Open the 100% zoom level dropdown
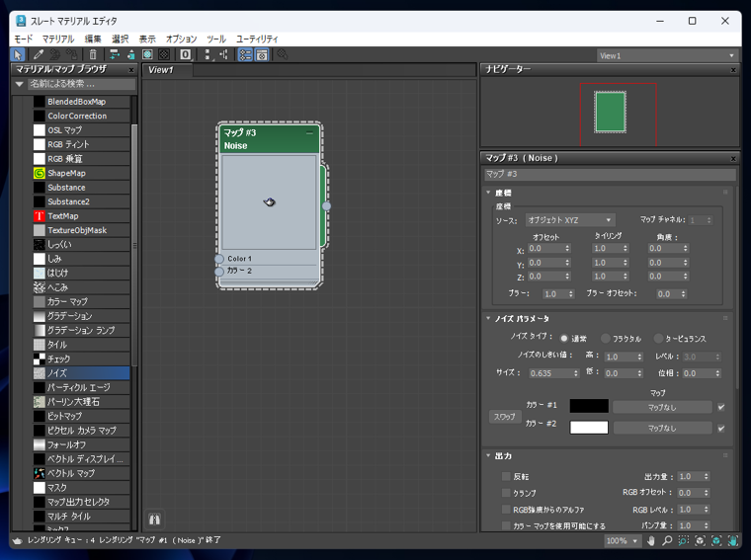The image size is (751, 560). click(622, 541)
